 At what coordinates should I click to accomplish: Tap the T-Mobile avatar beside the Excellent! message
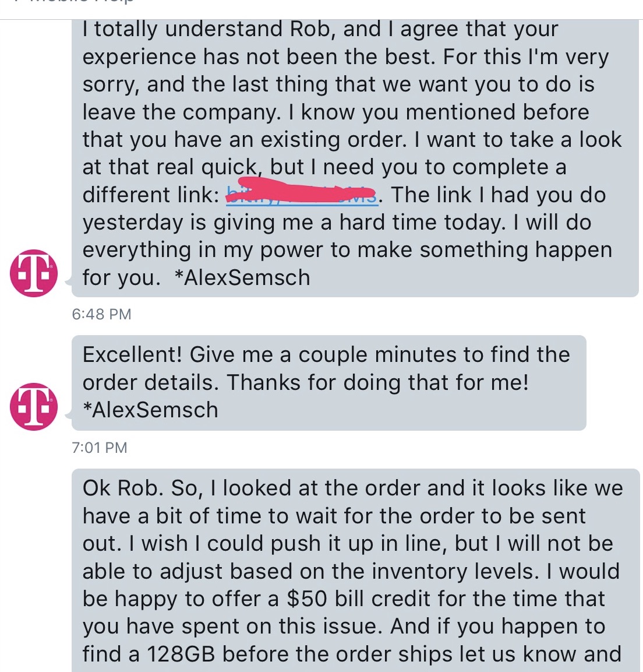click(x=34, y=406)
